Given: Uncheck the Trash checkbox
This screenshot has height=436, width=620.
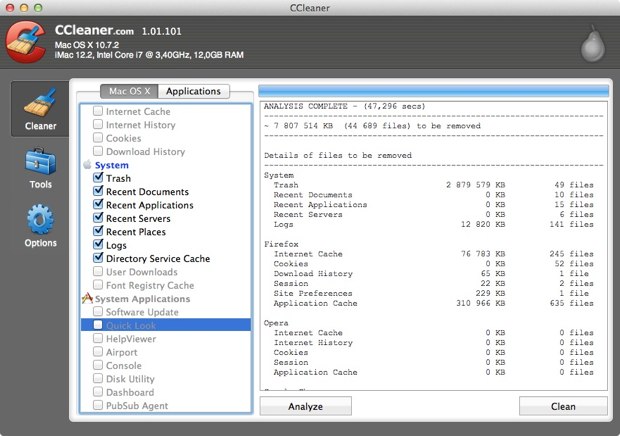Looking at the screenshot, I should tap(98, 178).
